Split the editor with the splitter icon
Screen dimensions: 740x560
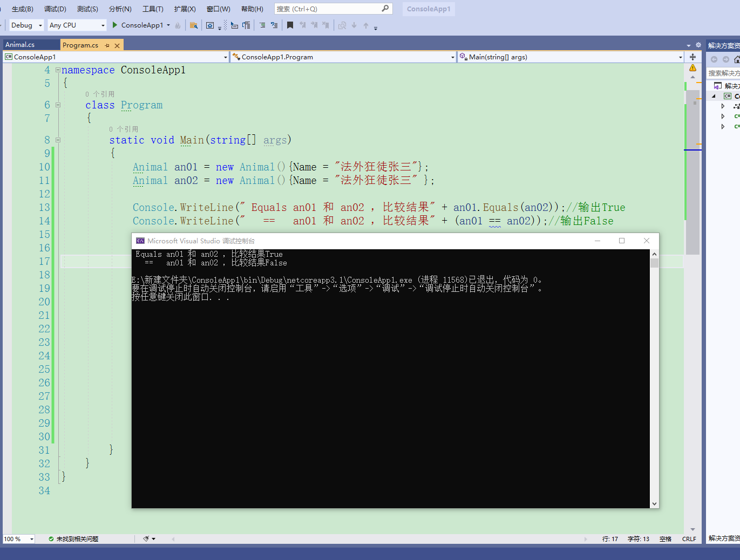[x=693, y=57]
